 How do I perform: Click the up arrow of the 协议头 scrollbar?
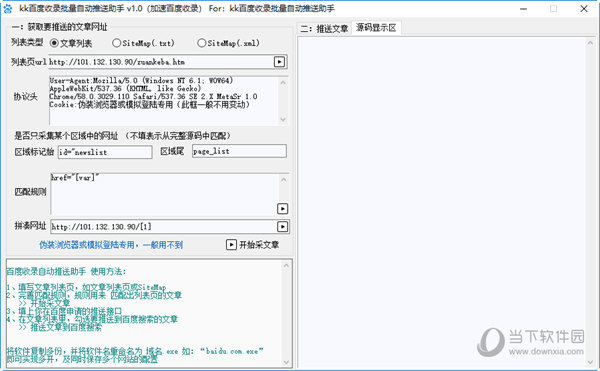pos(283,82)
